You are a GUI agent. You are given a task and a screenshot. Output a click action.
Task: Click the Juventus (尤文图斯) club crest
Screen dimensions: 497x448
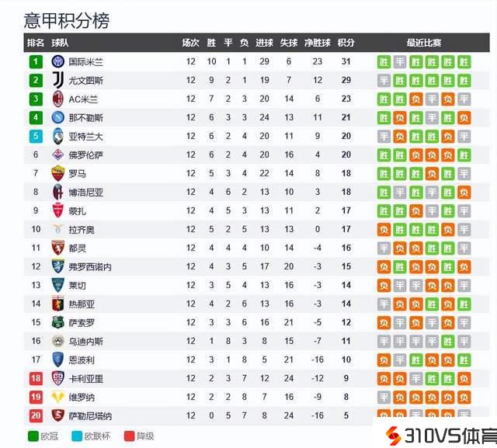tap(57, 80)
